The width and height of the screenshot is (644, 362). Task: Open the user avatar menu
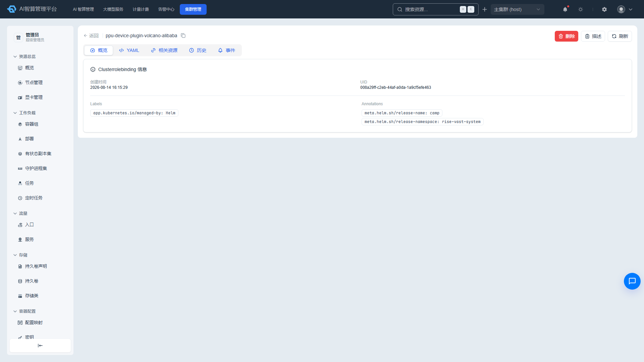(625, 9)
